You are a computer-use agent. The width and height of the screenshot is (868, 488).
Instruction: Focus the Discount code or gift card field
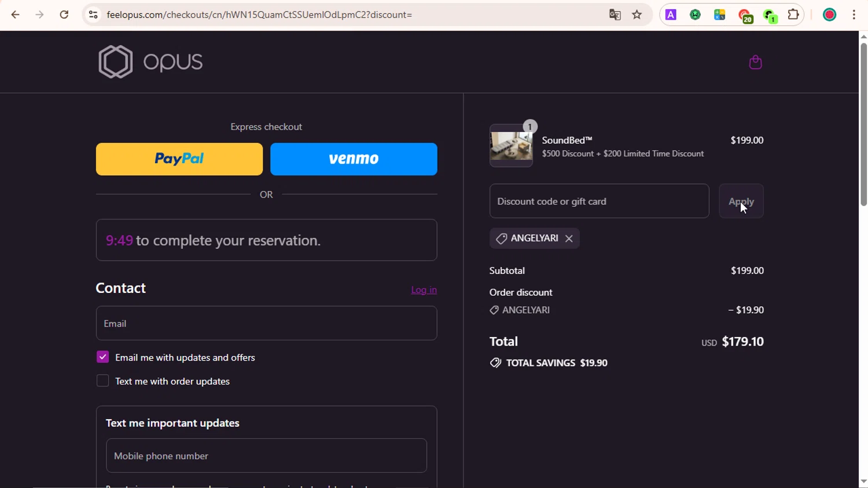pos(599,201)
